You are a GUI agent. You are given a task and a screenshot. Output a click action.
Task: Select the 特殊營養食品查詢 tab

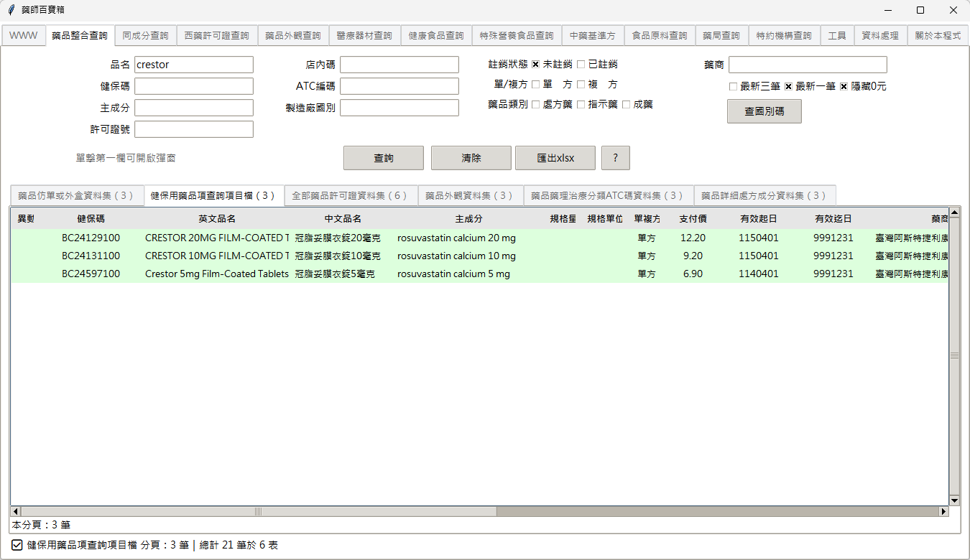[x=517, y=35]
